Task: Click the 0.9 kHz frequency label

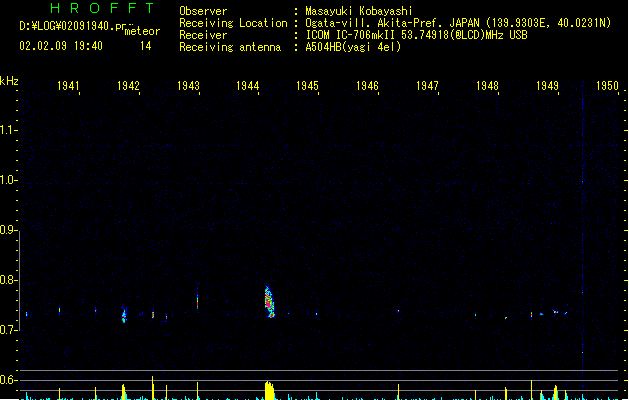Action: pos(8,230)
